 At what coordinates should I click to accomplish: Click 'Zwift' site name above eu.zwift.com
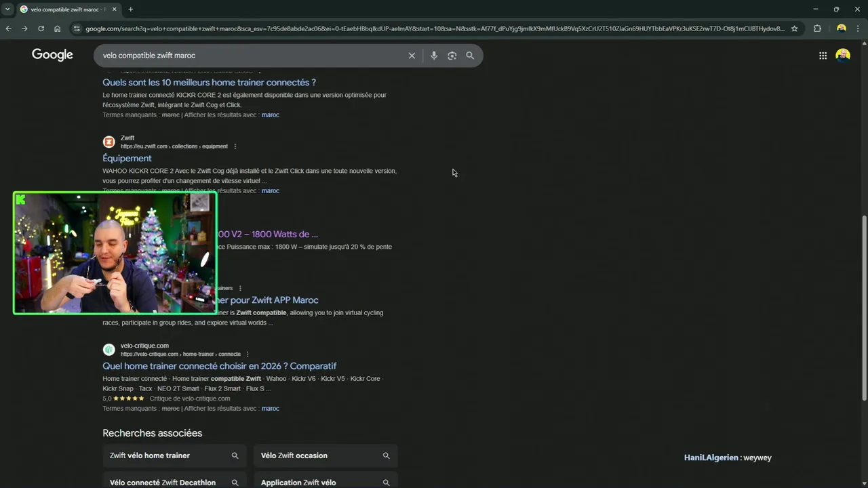pyautogui.click(x=127, y=138)
